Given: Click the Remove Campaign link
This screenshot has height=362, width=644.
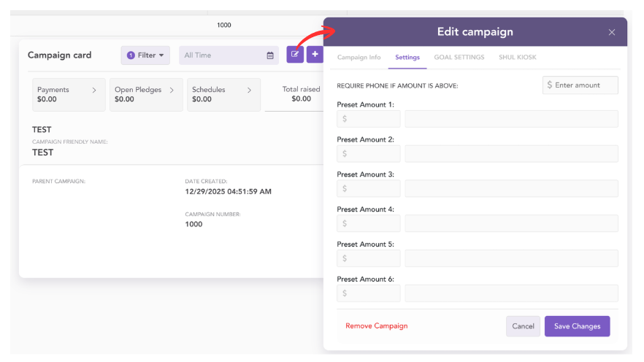Looking at the screenshot, I should (x=376, y=326).
